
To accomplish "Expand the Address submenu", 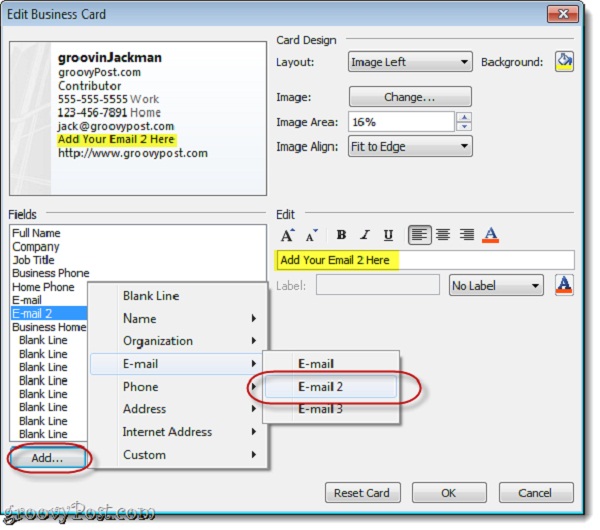I will [x=178, y=409].
